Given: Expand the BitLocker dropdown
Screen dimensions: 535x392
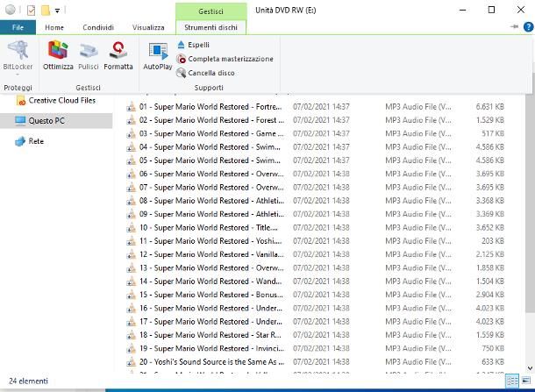Looking at the screenshot, I should tap(18, 67).
